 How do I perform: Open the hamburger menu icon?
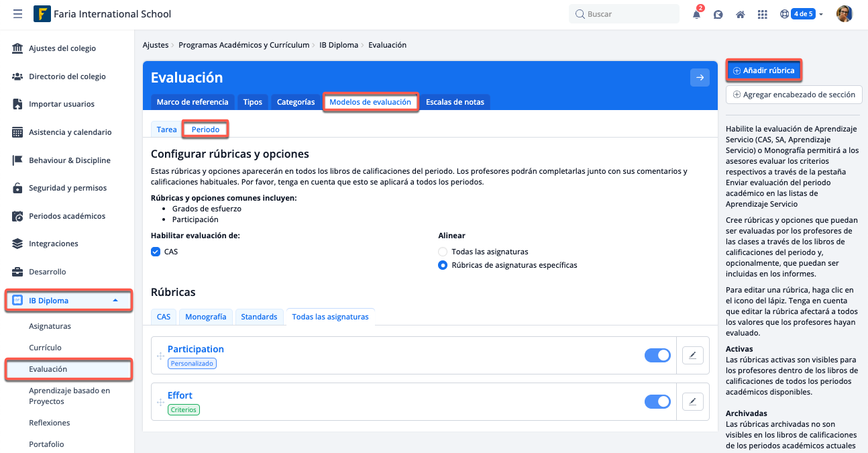coord(17,14)
